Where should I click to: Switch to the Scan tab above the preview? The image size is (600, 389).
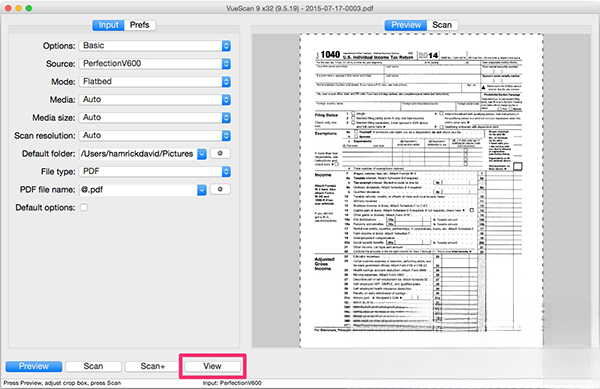click(442, 25)
